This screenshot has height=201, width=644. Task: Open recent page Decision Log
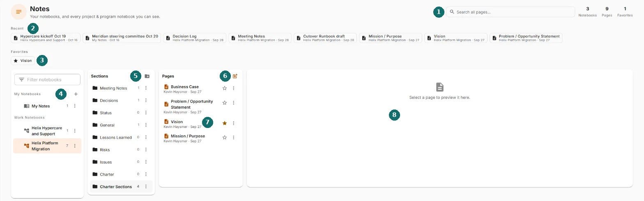pyautogui.click(x=195, y=38)
